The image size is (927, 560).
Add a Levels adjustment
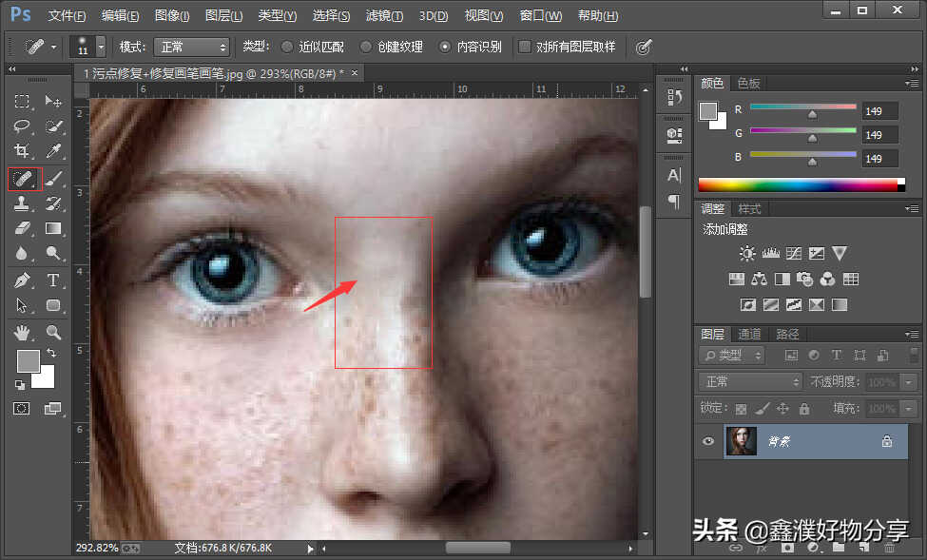(770, 254)
